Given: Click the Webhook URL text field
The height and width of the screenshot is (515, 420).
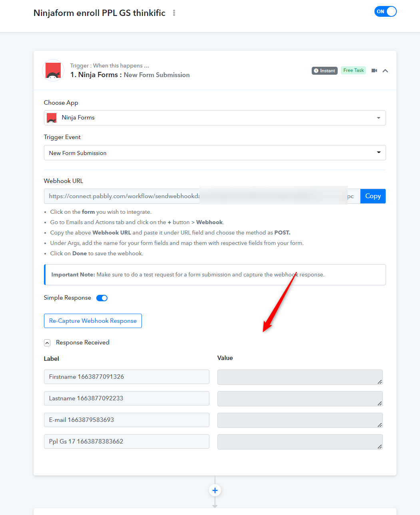Looking at the screenshot, I should pyautogui.click(x=202, y=196).
